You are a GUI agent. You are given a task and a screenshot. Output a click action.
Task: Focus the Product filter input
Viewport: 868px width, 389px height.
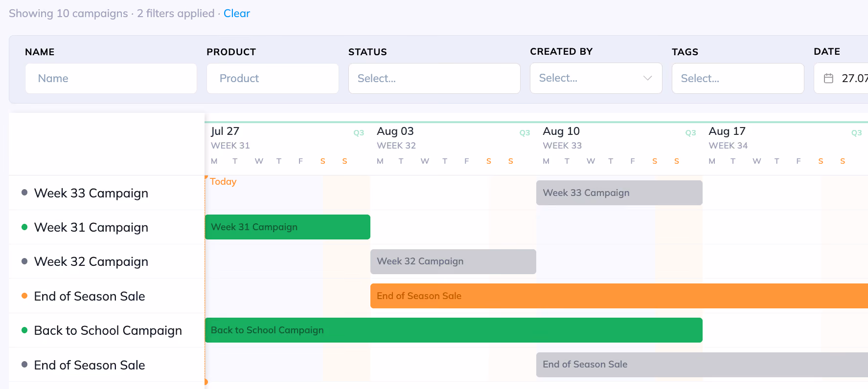click(x=273, y=78)
